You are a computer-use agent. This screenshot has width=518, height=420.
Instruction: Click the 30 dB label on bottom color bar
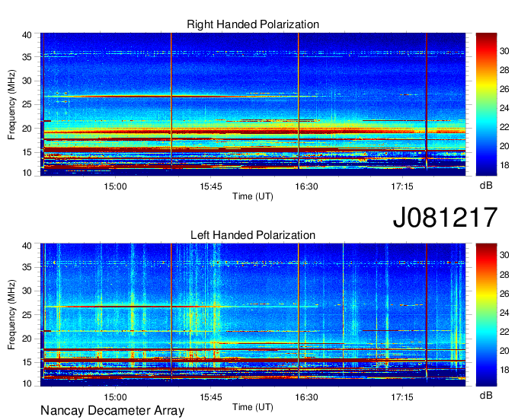[504, 255]
